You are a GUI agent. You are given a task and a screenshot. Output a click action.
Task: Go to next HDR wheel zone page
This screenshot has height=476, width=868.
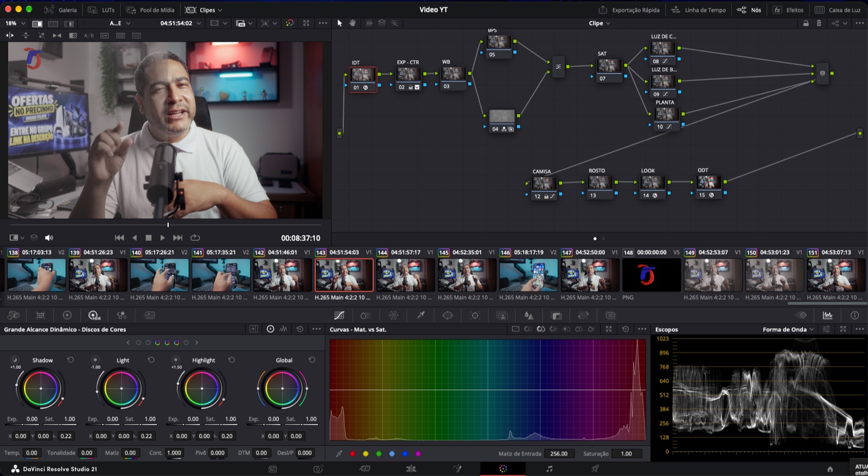pos(196,343)
